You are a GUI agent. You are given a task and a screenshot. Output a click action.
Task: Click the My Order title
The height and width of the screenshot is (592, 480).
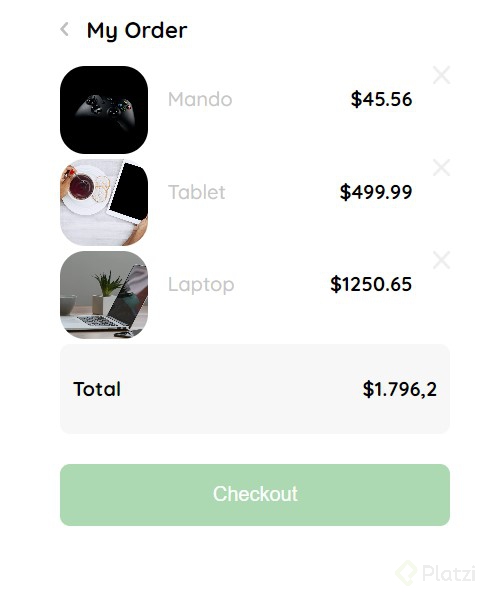pos(137,31)
